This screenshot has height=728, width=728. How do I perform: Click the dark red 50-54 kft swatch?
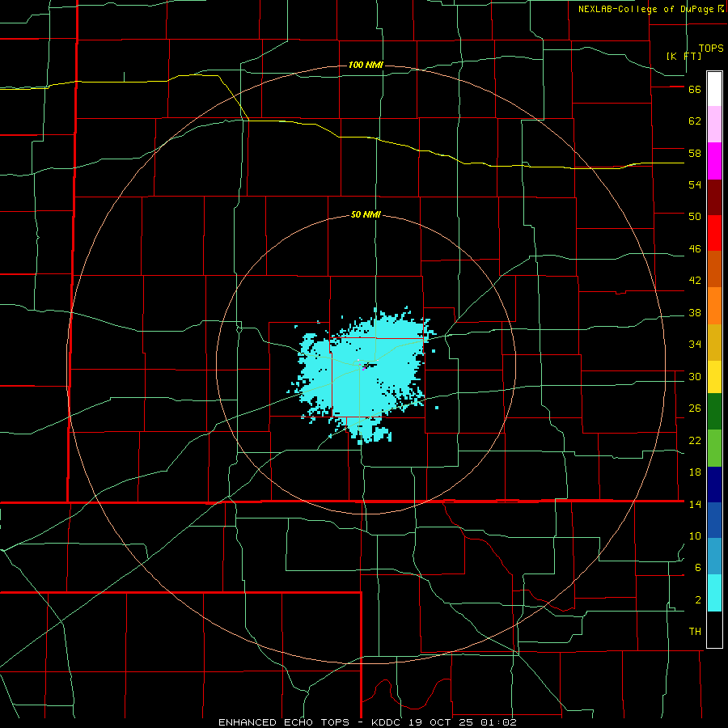[714, 197]
